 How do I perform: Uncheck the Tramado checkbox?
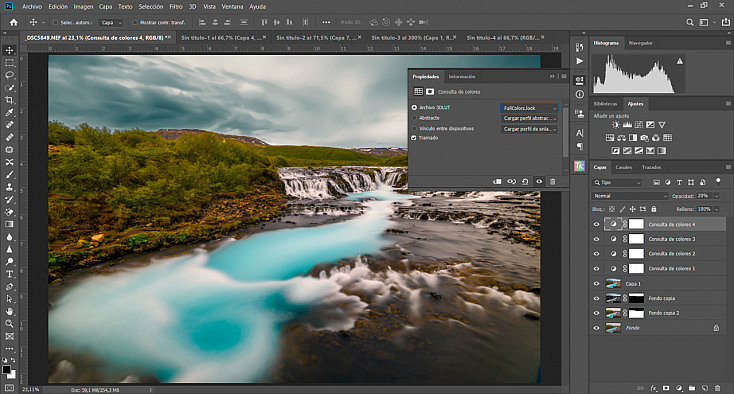coord(414,138)
